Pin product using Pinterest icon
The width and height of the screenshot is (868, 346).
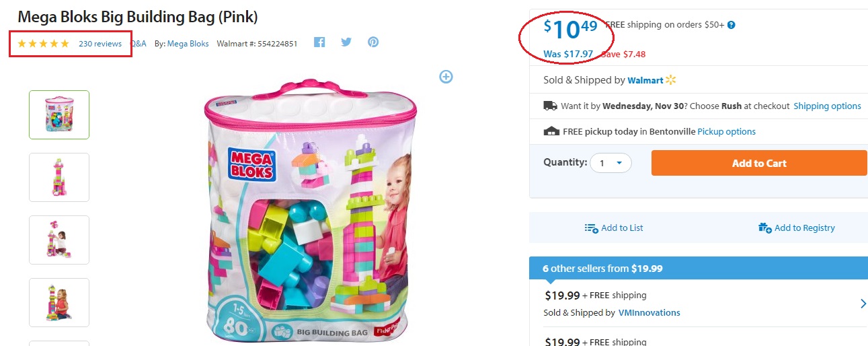click(x=373, y=42)
